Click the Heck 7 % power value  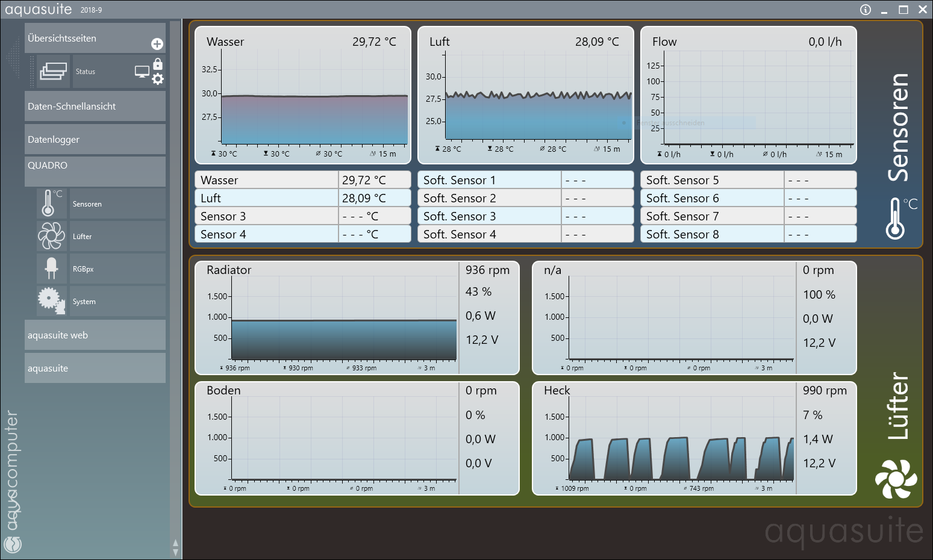[813, 415]
